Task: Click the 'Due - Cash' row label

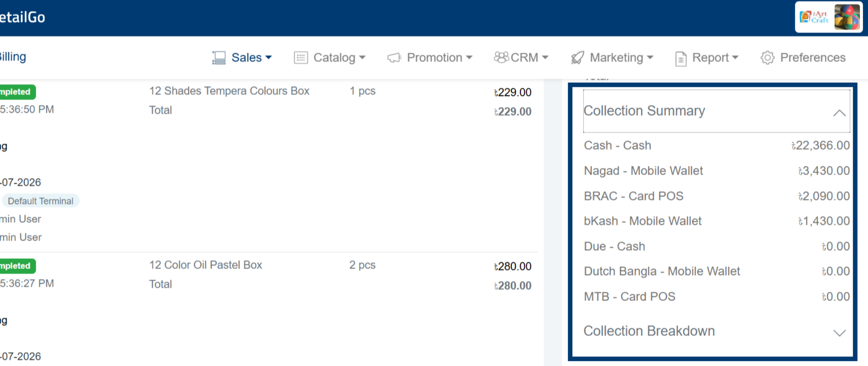Action: [614, 247]
